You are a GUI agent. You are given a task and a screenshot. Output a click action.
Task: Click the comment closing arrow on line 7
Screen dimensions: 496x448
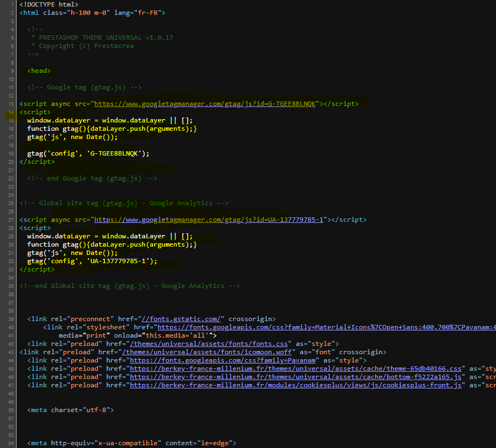coord(33,54)
